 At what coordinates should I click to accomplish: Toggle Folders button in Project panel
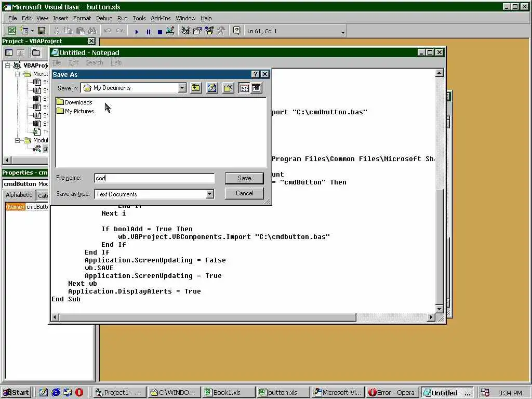click(36, 52)
